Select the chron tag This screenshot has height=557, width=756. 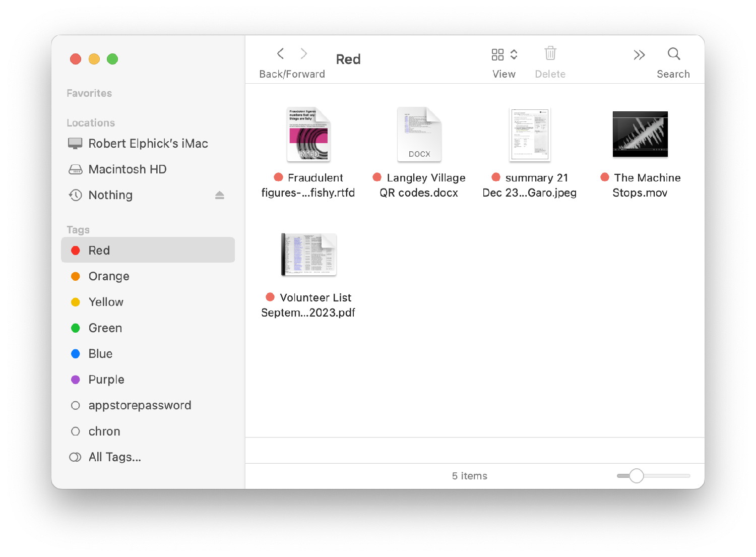click(x=148, y=431)
